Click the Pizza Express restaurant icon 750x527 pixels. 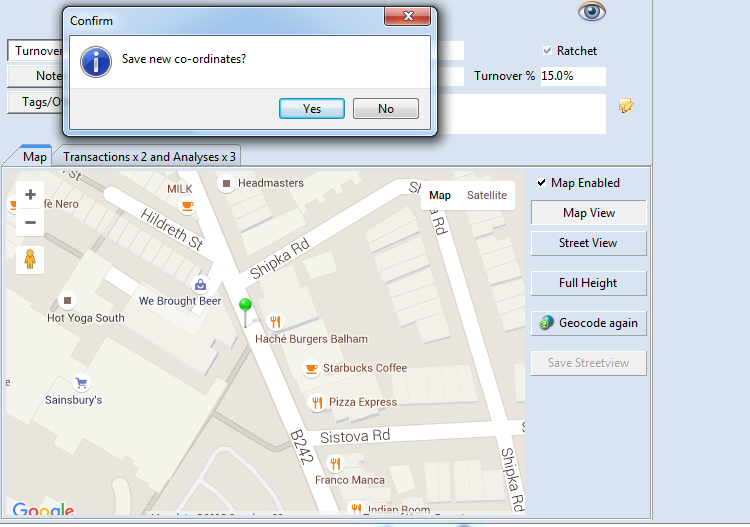coord(317,402)
